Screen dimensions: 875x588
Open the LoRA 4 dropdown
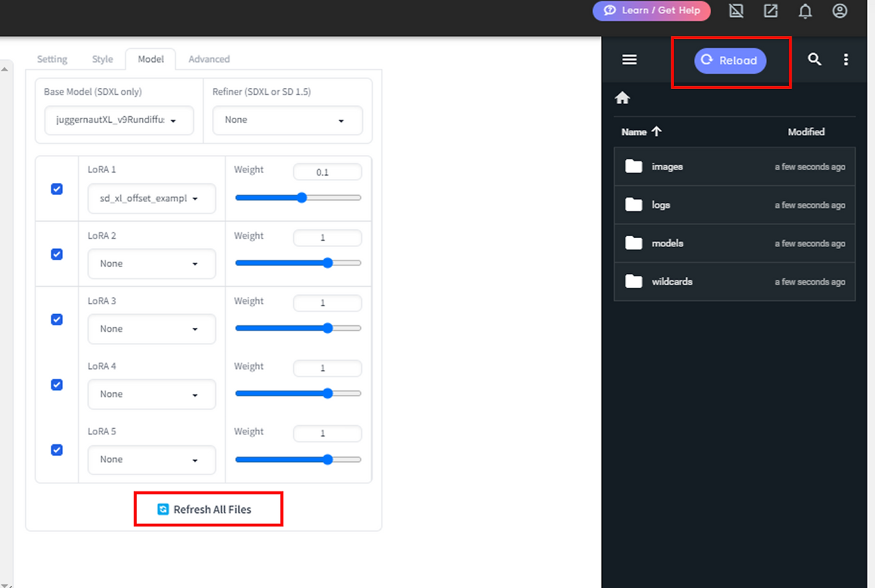152,394
